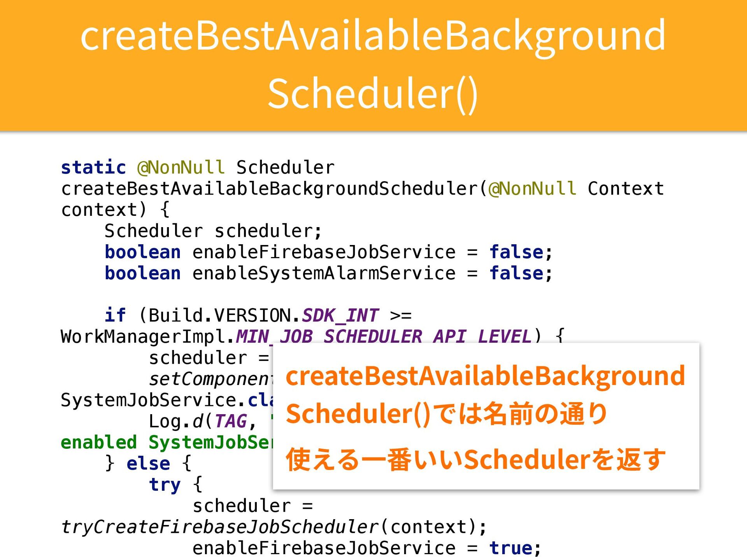Click the static keyword in code
Screen dimensions: 747x560
(93, 168)
